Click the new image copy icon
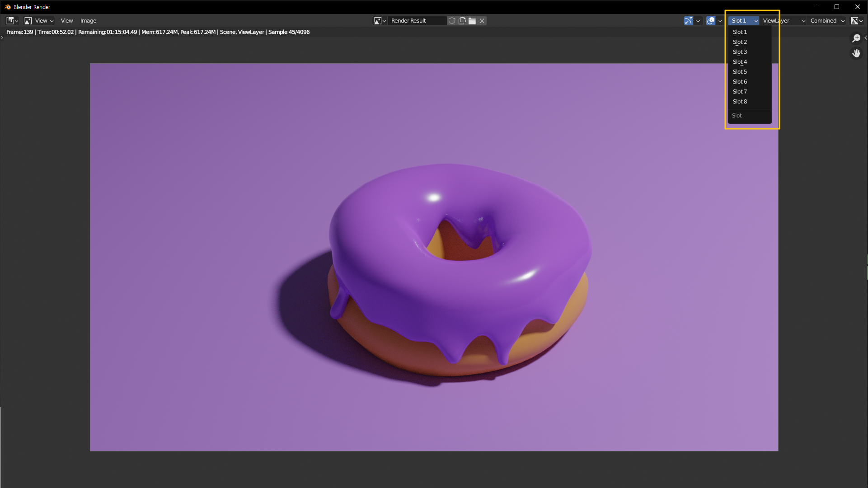The width and height of the screenshot is (868, 488). point(462,21)
